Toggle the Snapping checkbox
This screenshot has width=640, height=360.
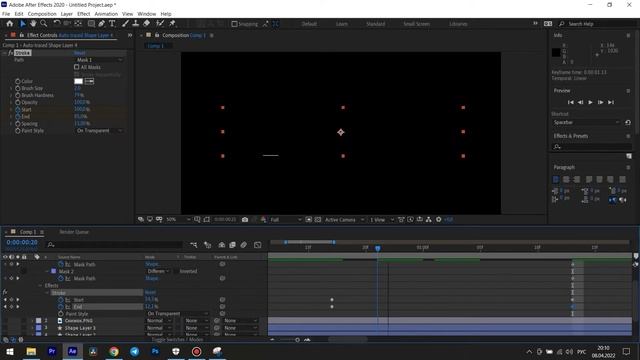234,24
